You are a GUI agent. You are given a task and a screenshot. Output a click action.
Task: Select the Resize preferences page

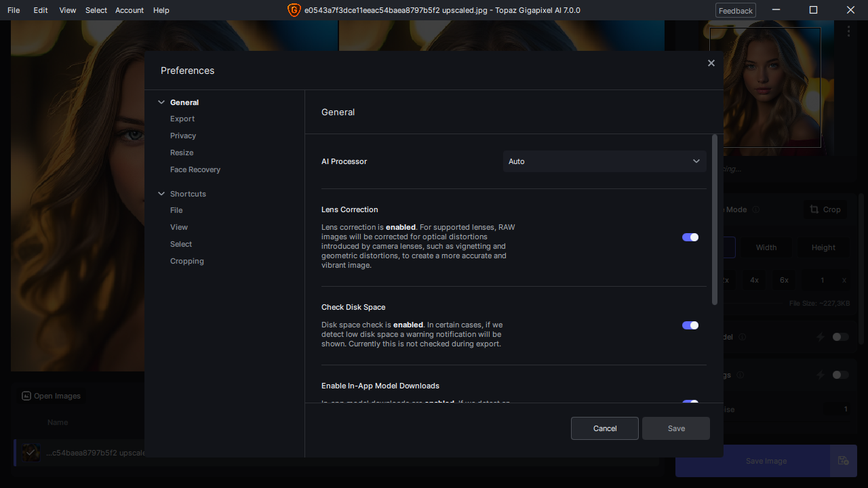point(182,152)
